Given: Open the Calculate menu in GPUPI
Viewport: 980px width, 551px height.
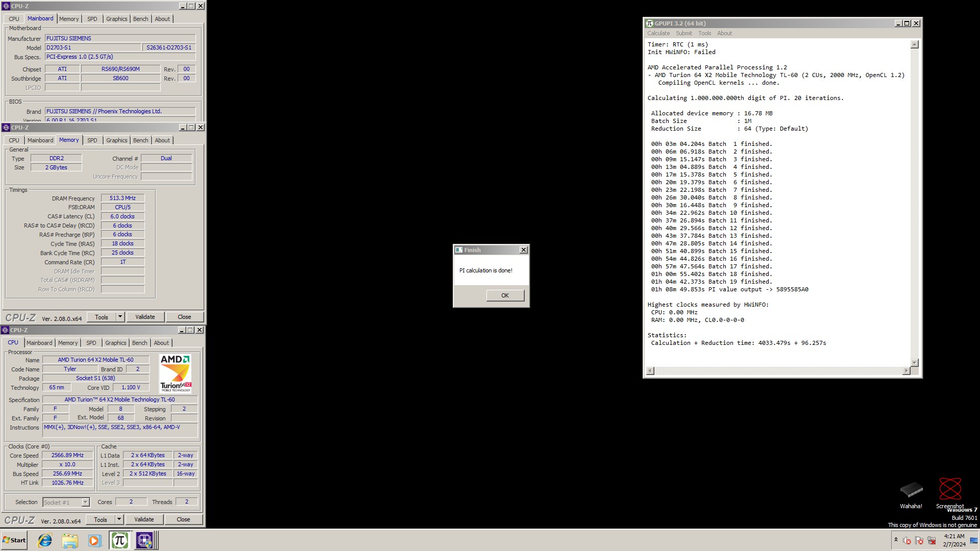Looking at the screenshot, I should point(658,33).
